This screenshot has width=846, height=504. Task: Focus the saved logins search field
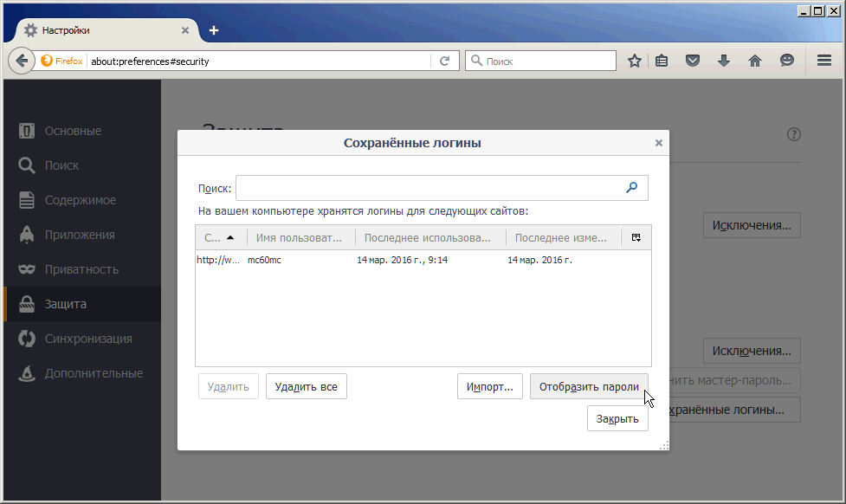[x=429, y=188]
